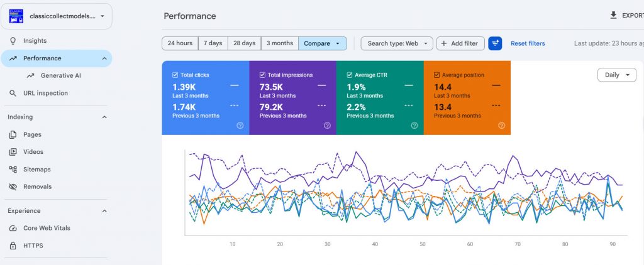Click the Pages icon under Indexing
The height and width of the screenshot is (265, 644).
13,134
